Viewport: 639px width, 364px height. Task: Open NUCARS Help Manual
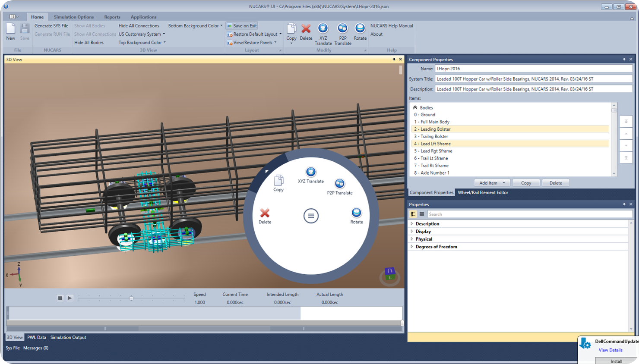(392, 26)
